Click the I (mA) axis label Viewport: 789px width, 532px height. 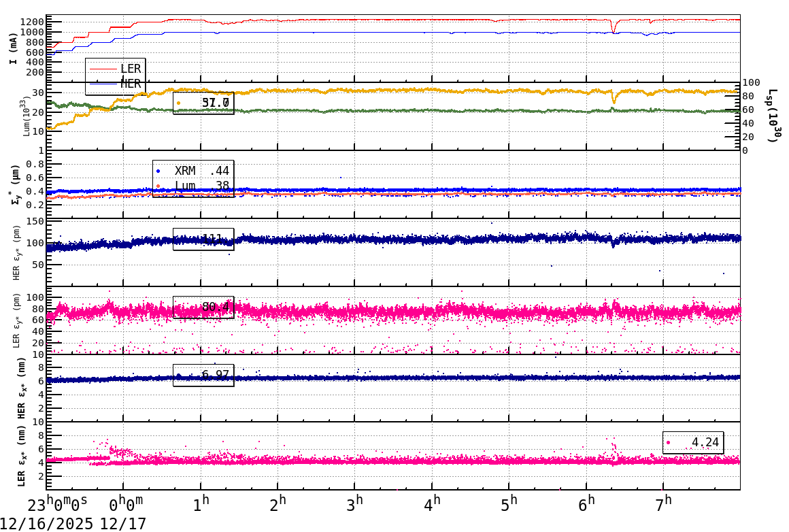click(13, 49)
